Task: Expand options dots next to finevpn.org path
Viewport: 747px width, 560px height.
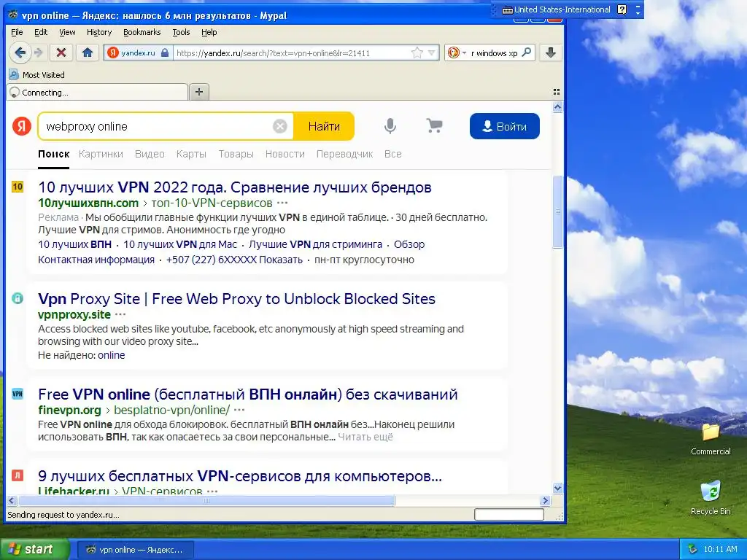Action: (x=239, y=410)
